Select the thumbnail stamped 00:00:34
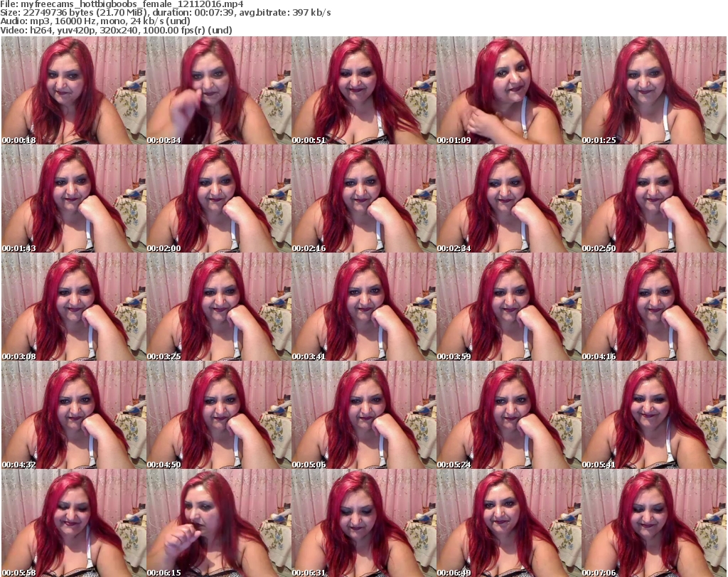 click(x=219, y=90)
